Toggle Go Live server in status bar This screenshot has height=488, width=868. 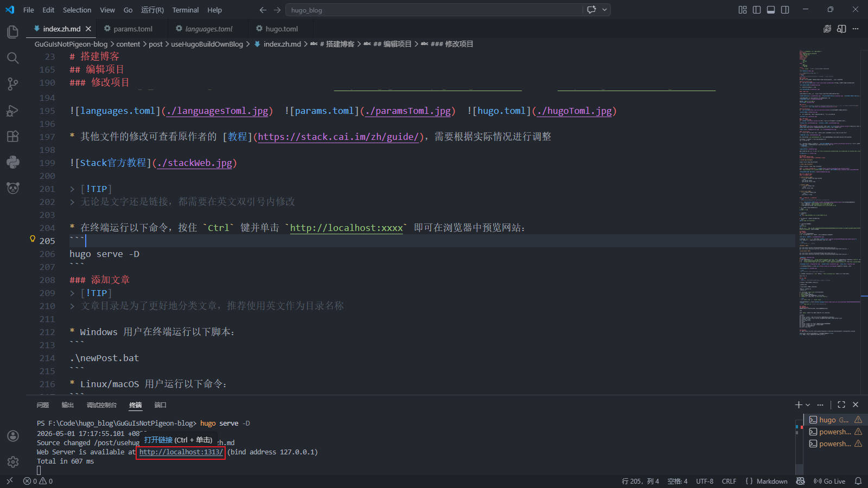829,481
